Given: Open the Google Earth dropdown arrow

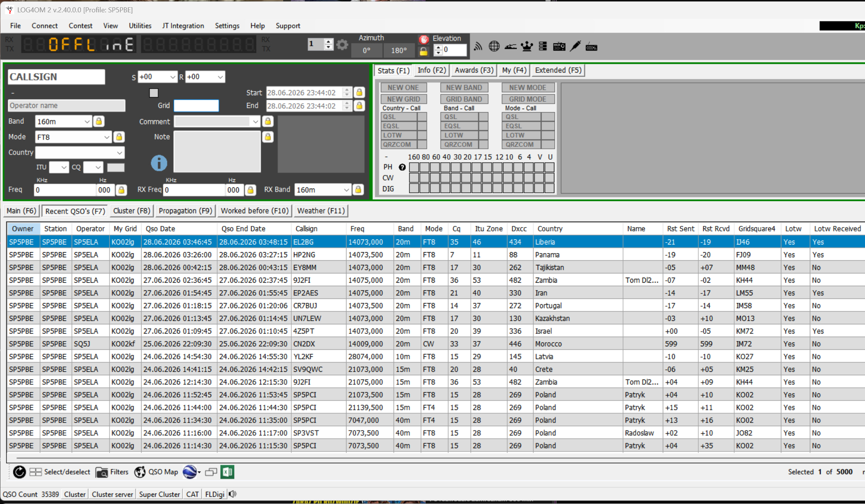Looking at the screenshot, I should tap(199, 472).
